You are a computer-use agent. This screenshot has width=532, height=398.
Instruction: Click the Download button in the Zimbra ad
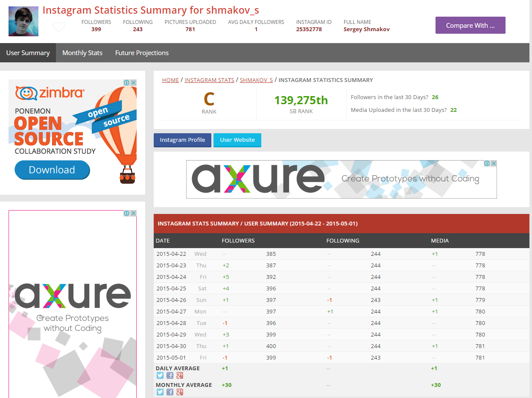[x=52, y=170]
